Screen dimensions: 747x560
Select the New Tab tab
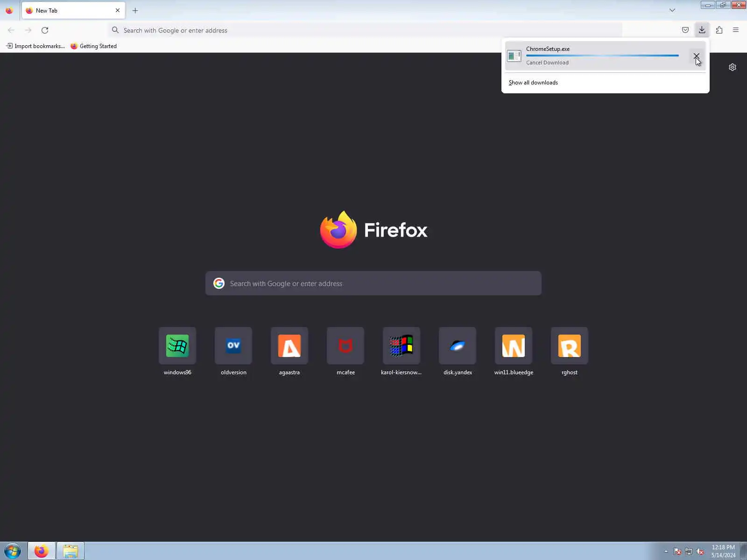(x=73, y=10)
